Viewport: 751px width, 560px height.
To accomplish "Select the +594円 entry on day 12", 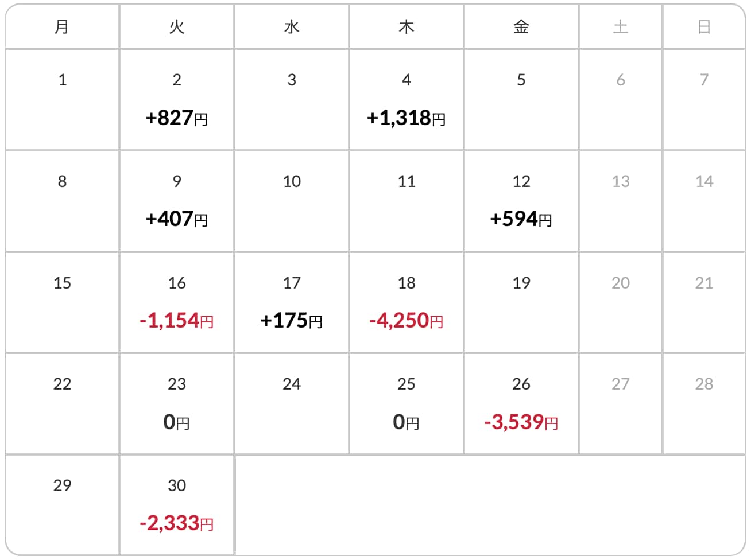I will (521, 219).
